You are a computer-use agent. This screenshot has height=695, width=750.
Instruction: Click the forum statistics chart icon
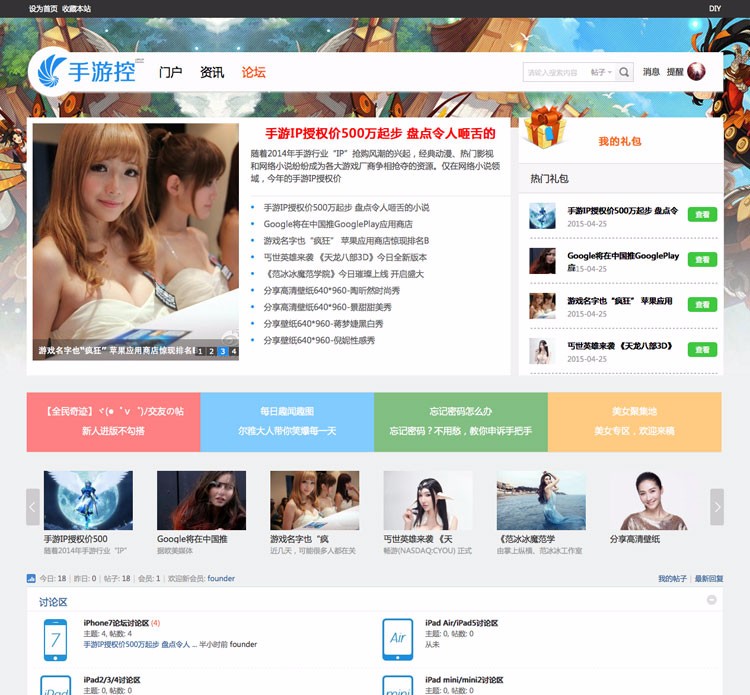pyautogui.click(x=31, y=578)
